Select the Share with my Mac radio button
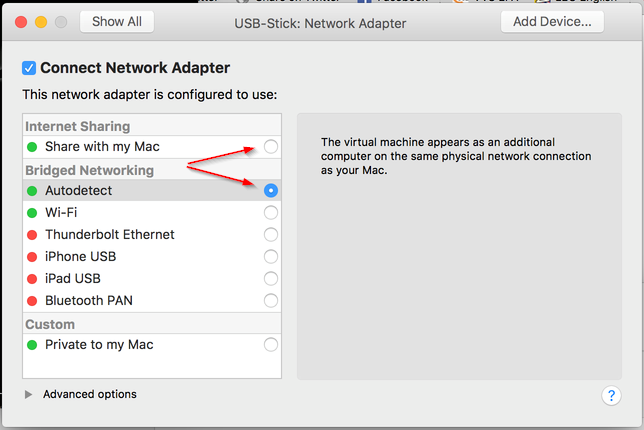644x430 pixels. [x=270, y=147]
